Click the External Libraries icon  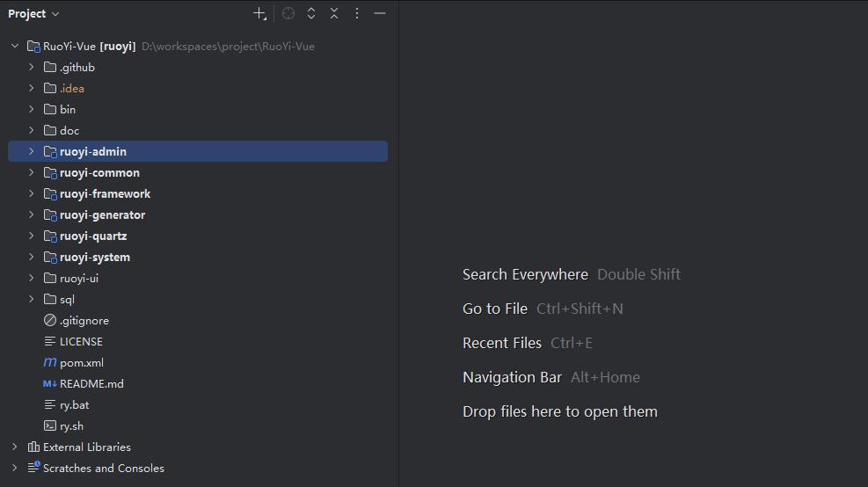[33, 447]
